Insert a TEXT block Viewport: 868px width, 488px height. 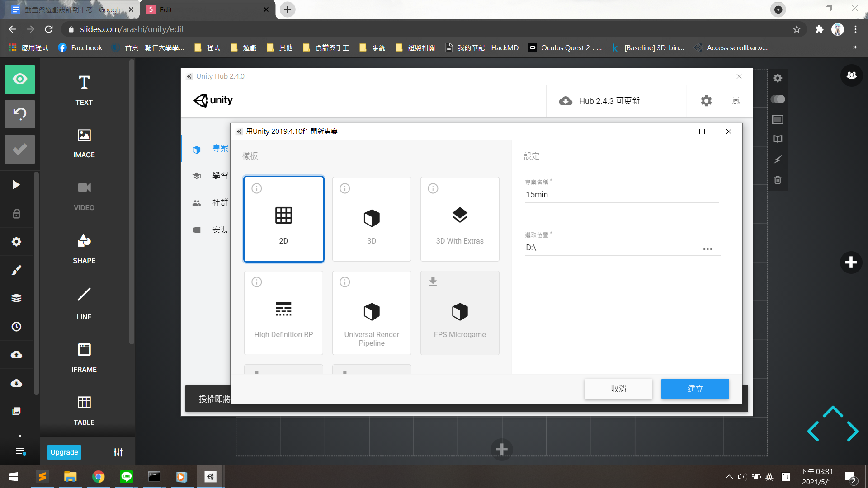(84, 89)
